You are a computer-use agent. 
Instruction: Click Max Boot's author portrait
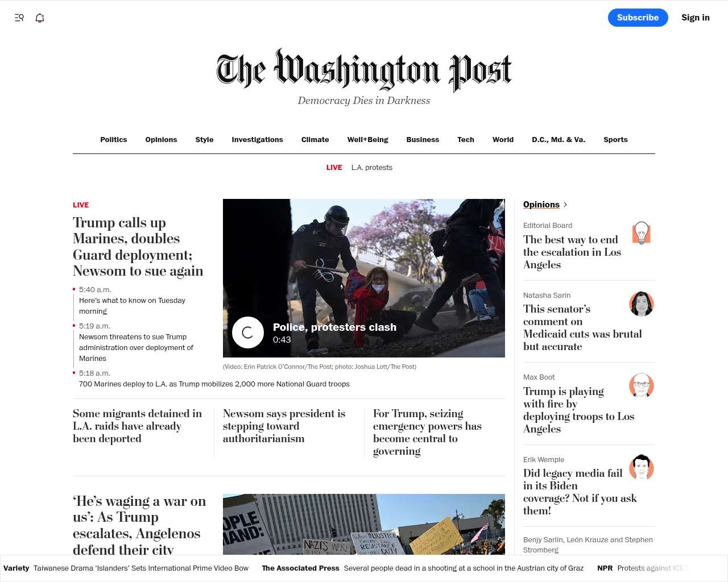[x=642, y=385]
